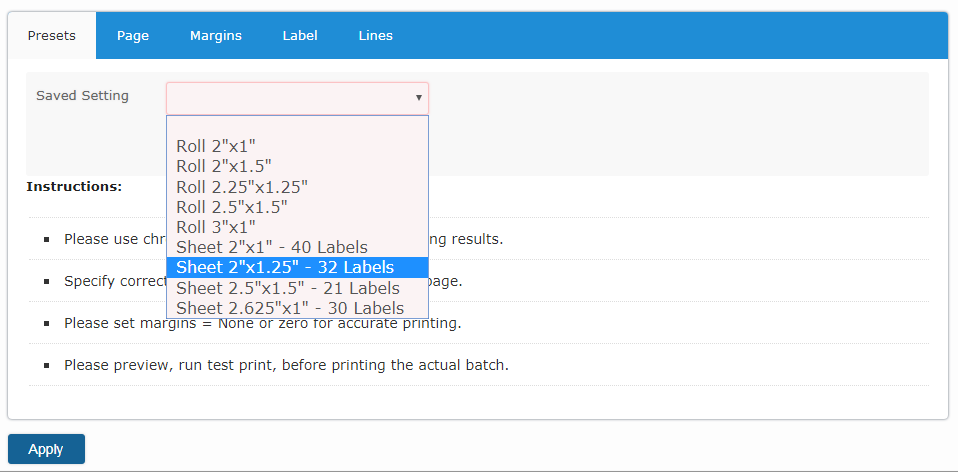Image resolution: width=958 pixels, height=472 pixels.
Task: Open the Page tab
Action: click(133, 35)
